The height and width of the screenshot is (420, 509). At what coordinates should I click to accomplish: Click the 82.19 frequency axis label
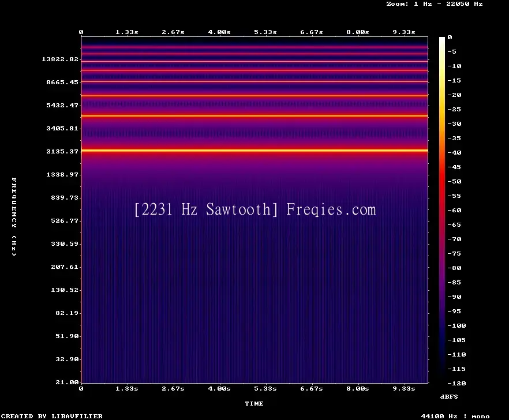(67, 313)
